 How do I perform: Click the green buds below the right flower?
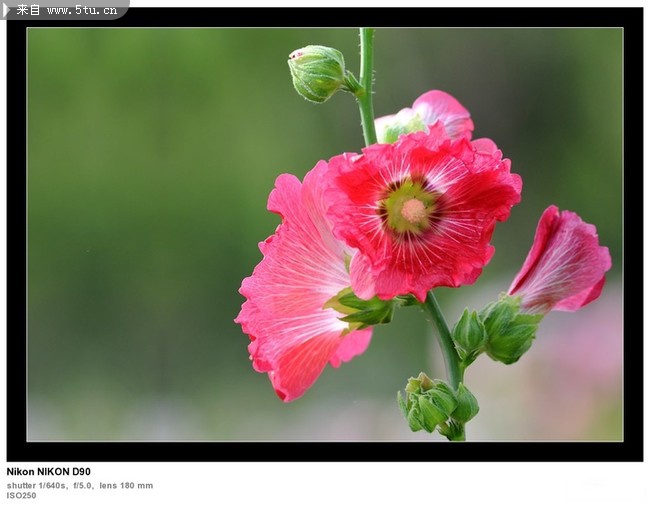[498, 332]
